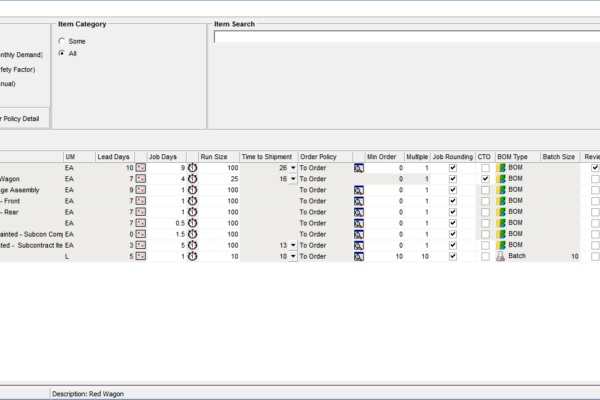Click the BOM type icon in the Assembly row
Screen dimensions: 600x400
(501, 190)
